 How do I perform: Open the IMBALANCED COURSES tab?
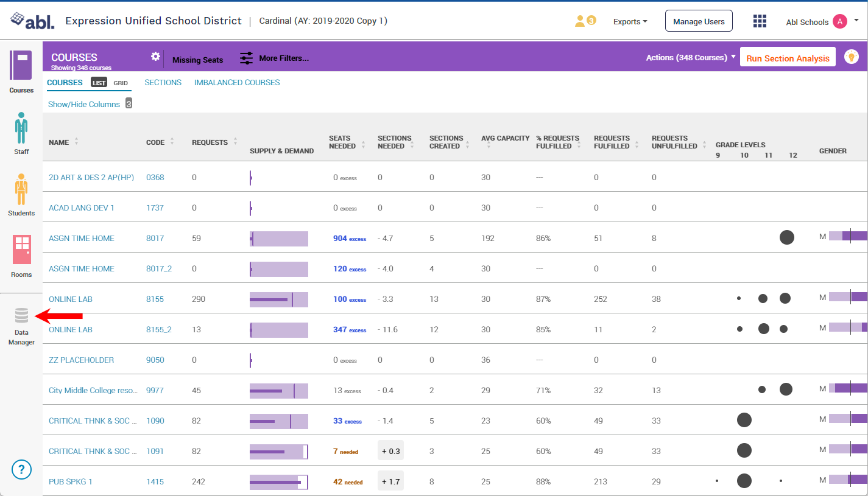click(x=237, y=82)
